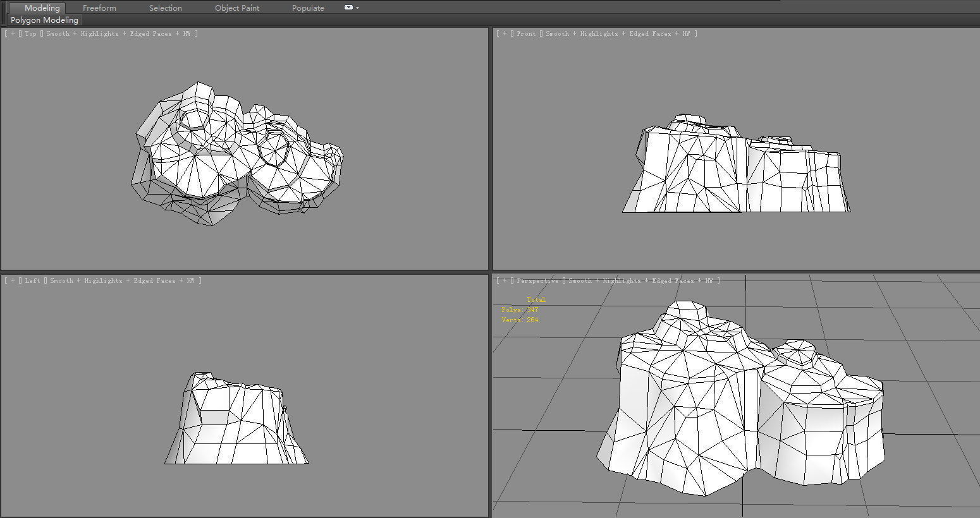Open the Top viewport view label menu

pyautogui.click(x=31, y=33)
